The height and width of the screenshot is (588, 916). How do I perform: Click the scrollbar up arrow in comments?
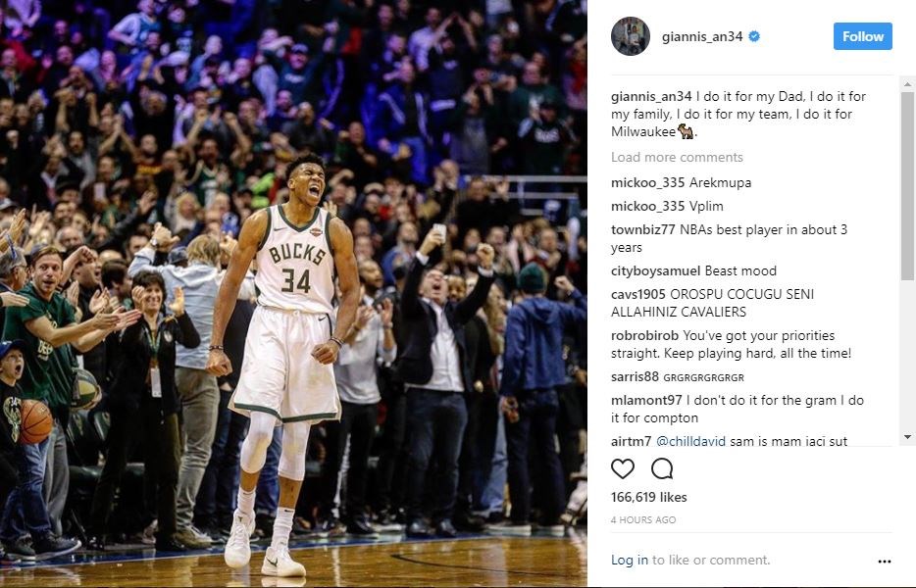pos(907,84)
